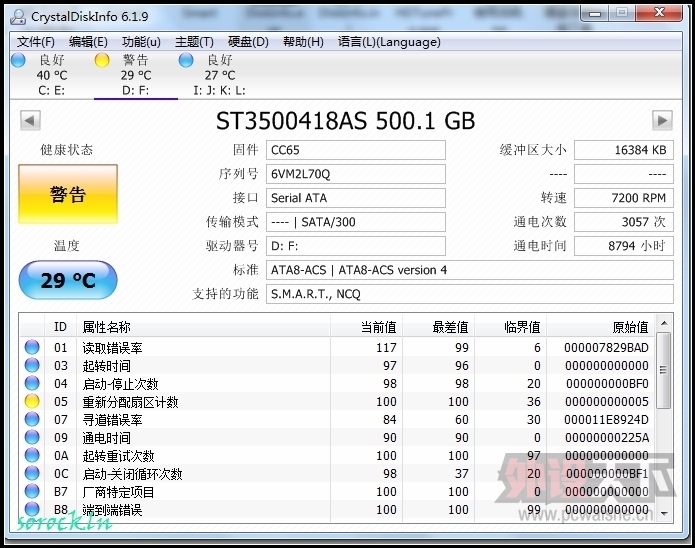Click status orb of row 01 读取错误率

[x=32, y=347]
